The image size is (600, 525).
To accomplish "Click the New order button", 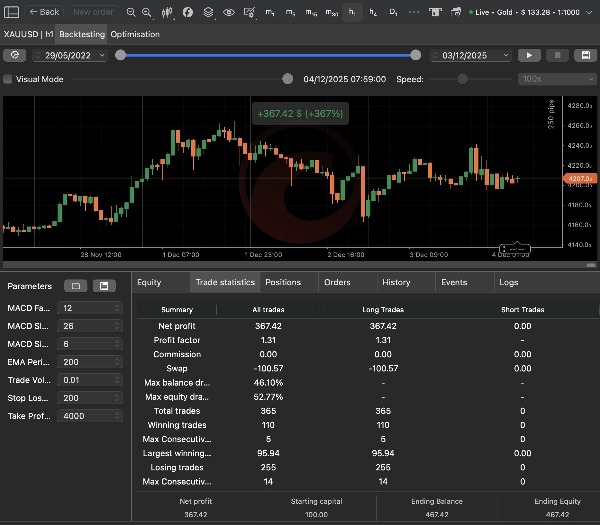I will coord(93,12).
